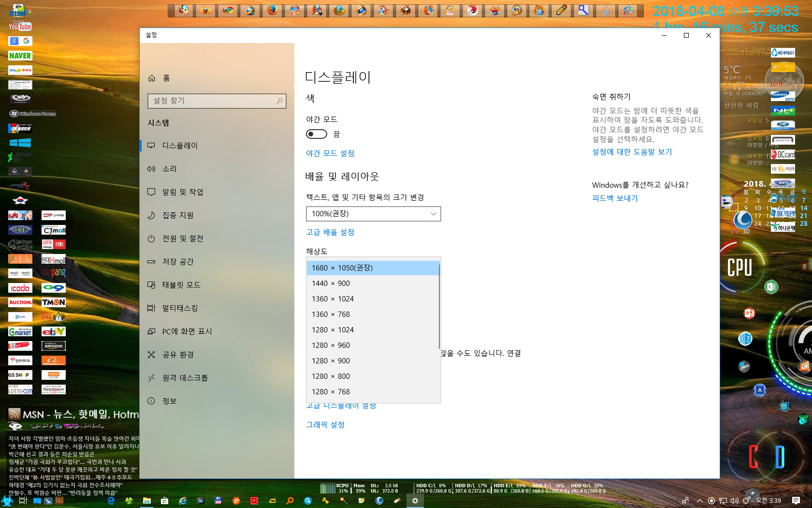Choose 1280 × 900 resolution option

point(373,361)
